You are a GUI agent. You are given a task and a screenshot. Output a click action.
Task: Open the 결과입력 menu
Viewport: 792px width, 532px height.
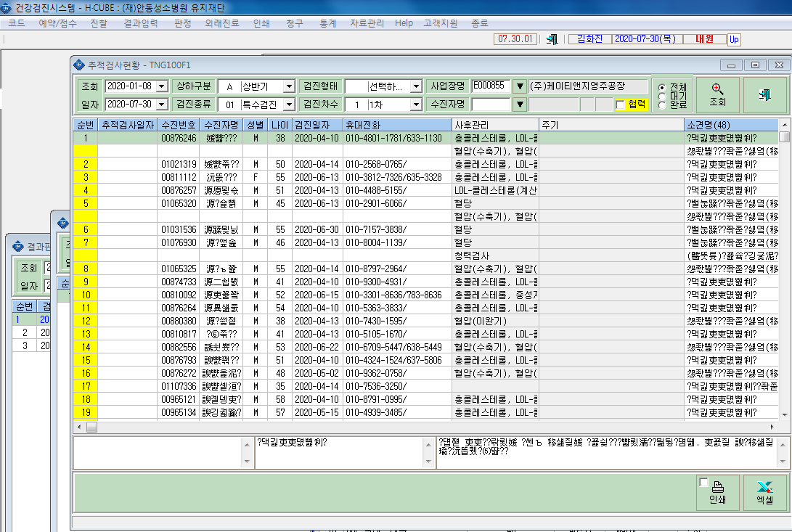[140, 23]
